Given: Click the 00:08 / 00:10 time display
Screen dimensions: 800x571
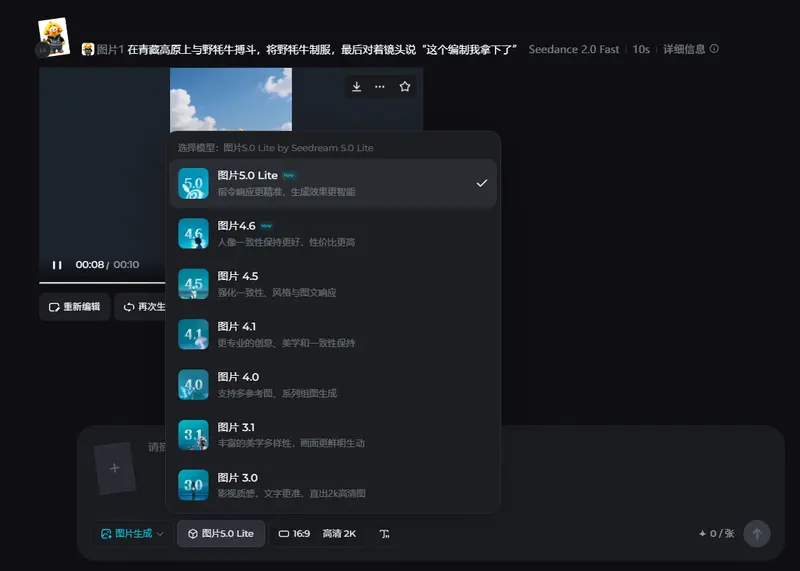Looking at the screenshot, I should point(107,265).
